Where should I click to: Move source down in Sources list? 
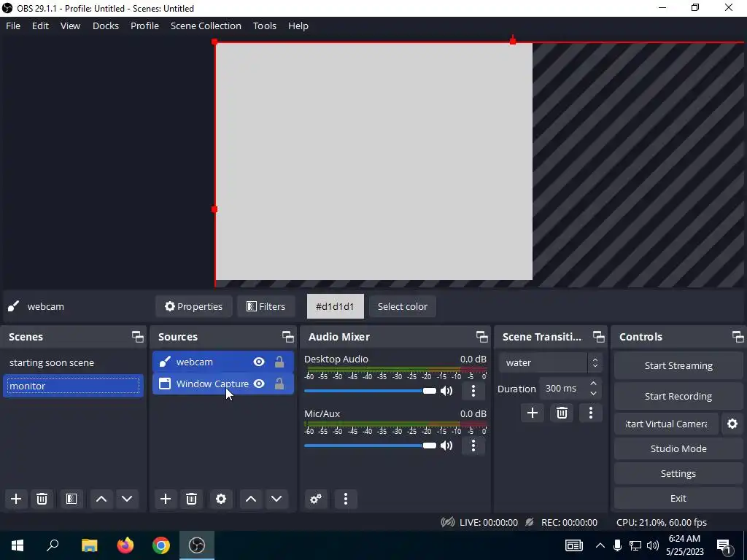click(x=276, y=499)
